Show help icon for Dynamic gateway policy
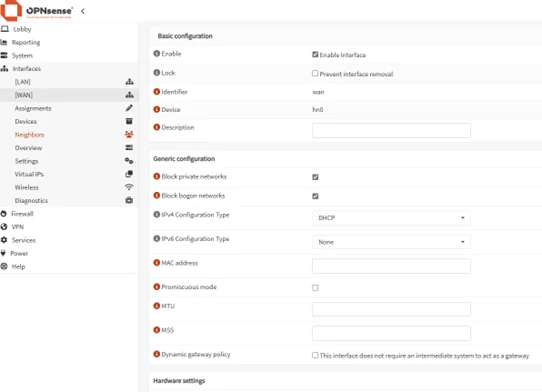The width and height of the screenshot is (542, 392). [x=157, y=354]
